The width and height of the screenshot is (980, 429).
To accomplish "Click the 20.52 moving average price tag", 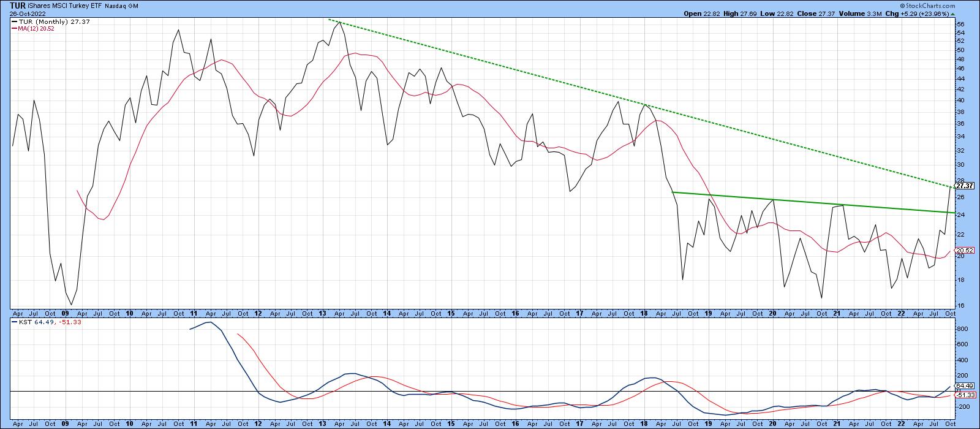I will (x=964, y=251).
